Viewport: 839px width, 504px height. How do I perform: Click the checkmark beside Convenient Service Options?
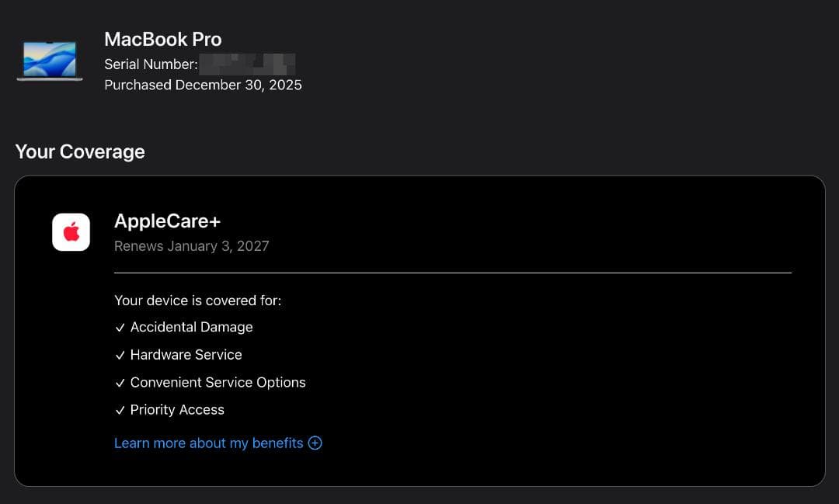pyautogui.click(x=120, y=383)
